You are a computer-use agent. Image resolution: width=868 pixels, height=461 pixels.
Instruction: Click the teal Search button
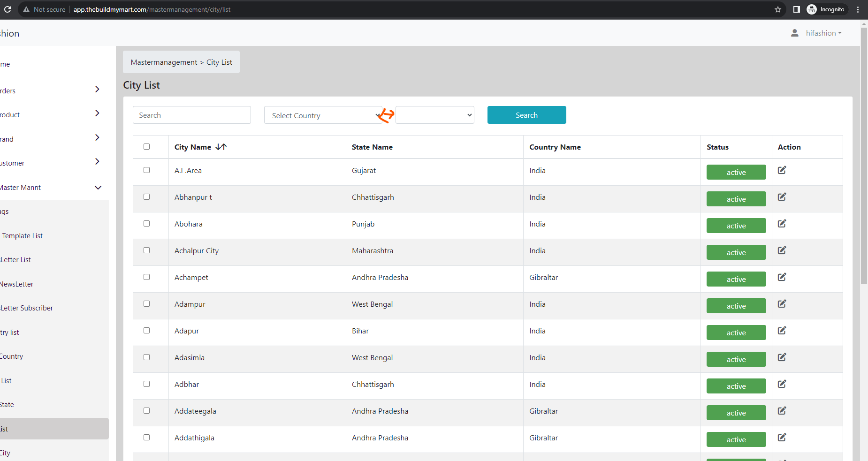526,115
